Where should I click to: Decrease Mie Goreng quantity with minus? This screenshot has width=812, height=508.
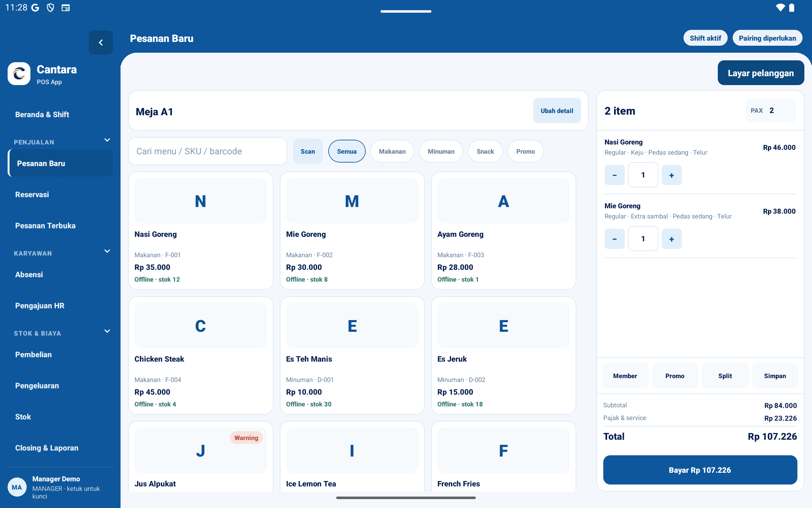click(x=614, y=239)
